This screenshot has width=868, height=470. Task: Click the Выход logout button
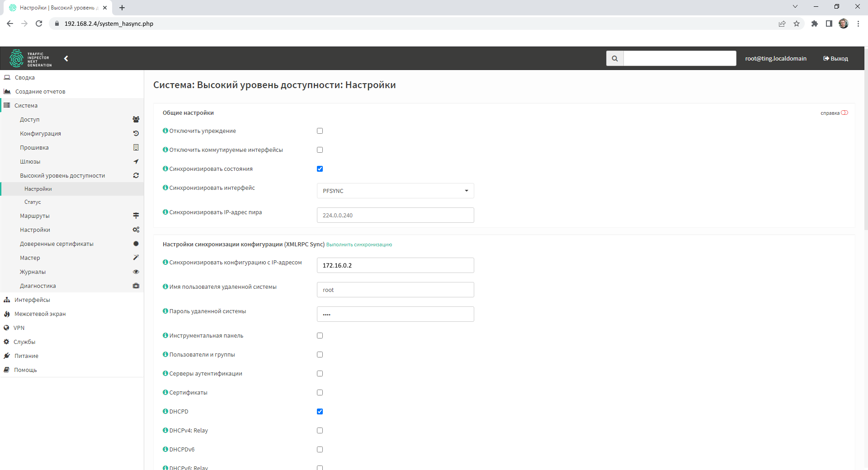pos(835,58)
